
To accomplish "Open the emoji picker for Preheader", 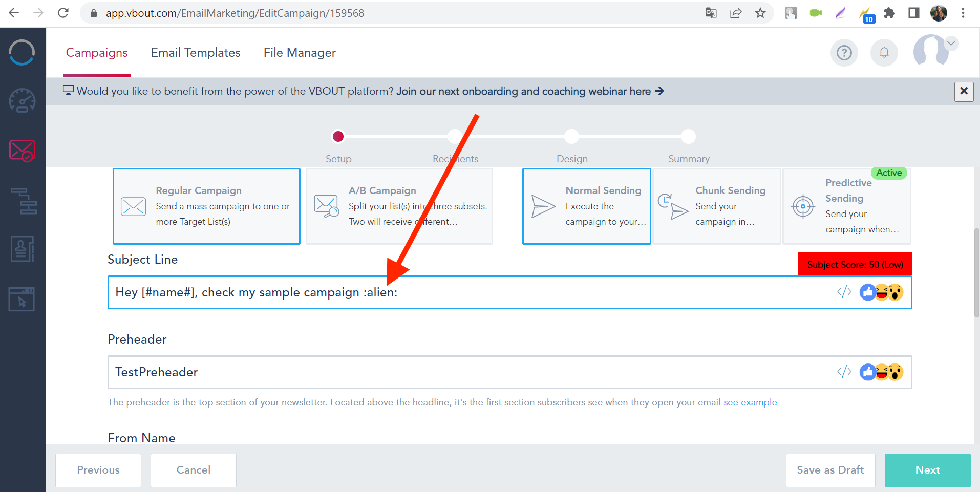I will click(x=881, y=372).
